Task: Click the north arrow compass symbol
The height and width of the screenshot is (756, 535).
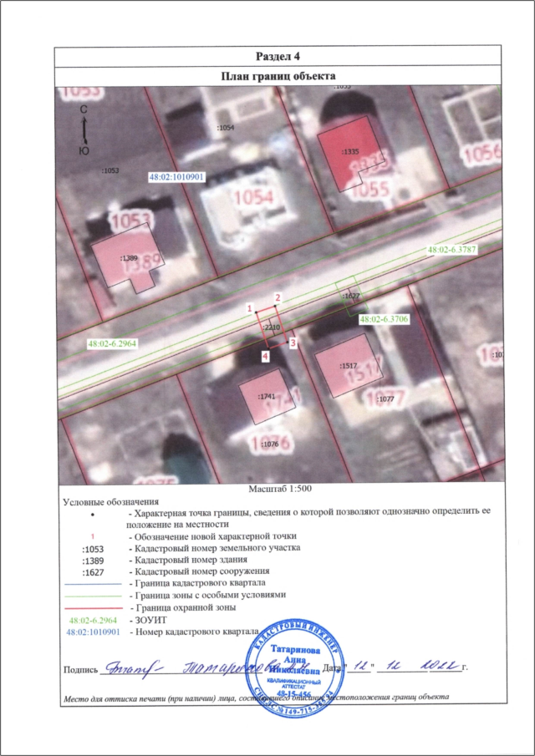Action: click(x=84, y=130)
